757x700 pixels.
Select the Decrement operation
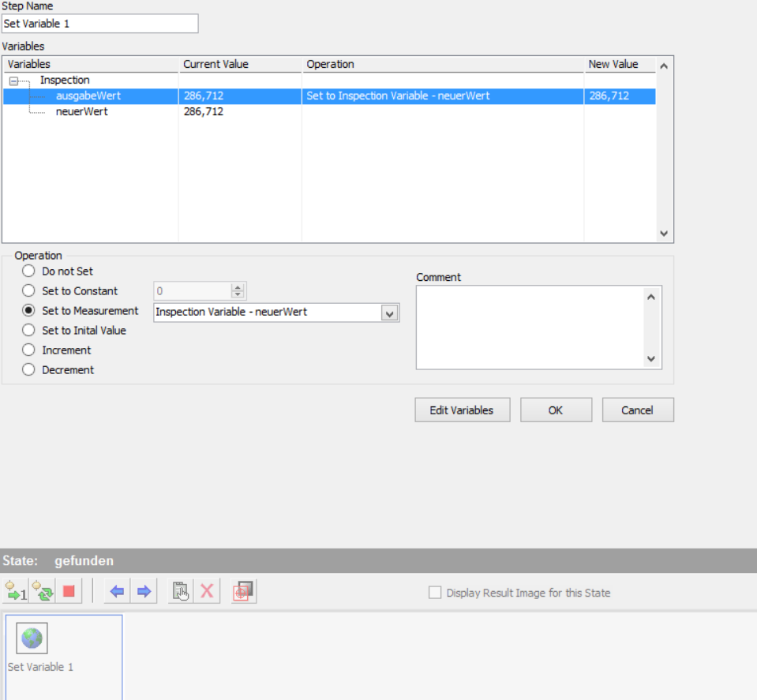click(x=28, y=370)
